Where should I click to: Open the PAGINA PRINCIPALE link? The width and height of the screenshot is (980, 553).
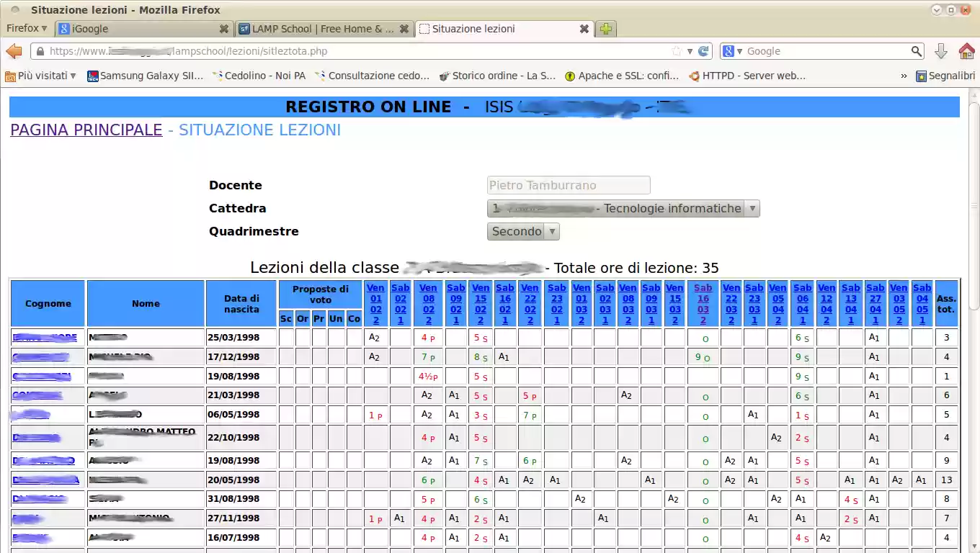[x=86, y=130]
